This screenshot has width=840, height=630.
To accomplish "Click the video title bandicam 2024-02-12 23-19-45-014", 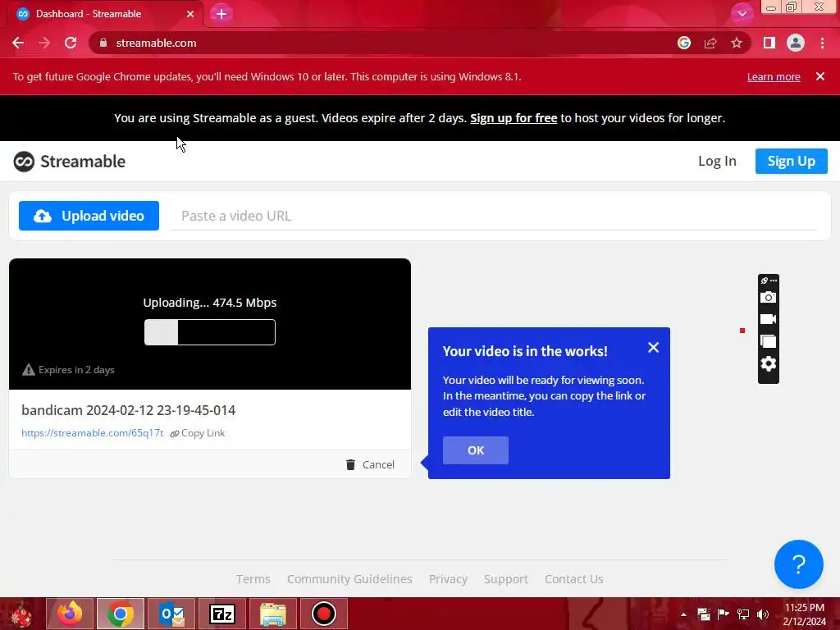I will point(129,410).
